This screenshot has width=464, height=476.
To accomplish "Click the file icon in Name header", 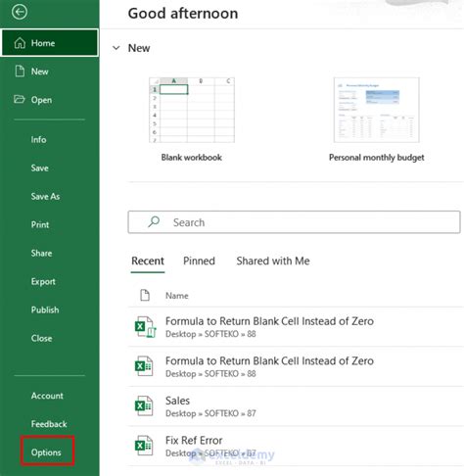I will (x=145, y=295).
